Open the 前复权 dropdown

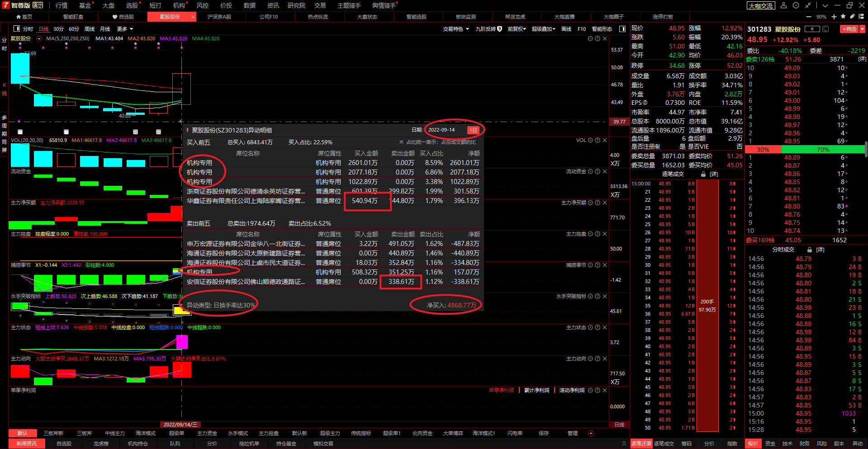pos(517,29)
